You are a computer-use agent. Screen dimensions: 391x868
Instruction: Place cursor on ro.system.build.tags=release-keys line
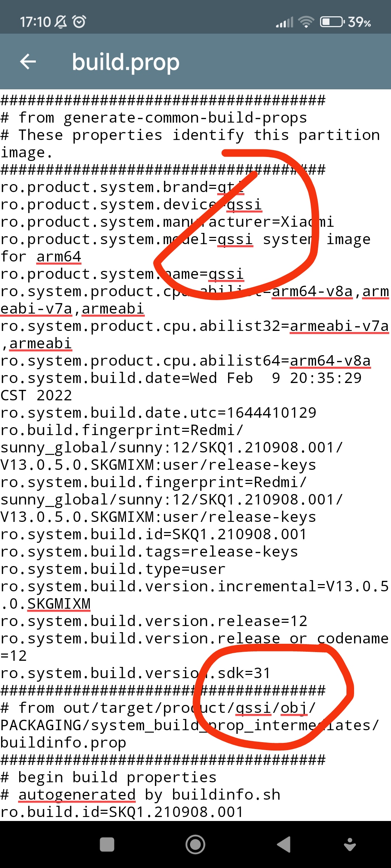149,552
